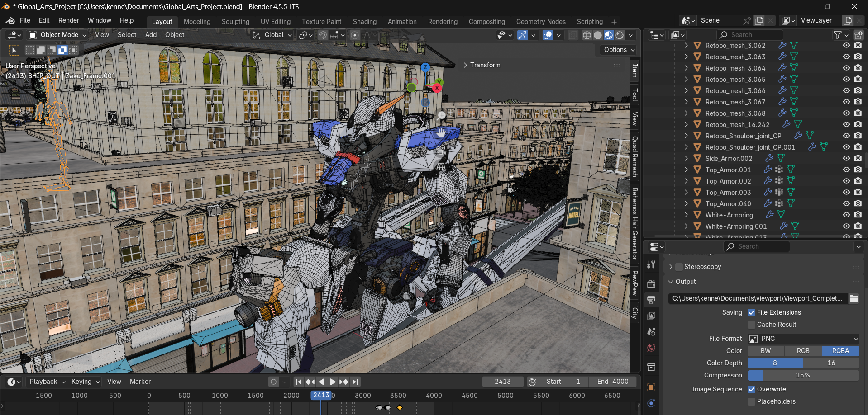The width and height of the screenshot is (868, 415).
Task: Switch to the Shading workspace tab
Action: pyautogui.click(x=365, y=22)
